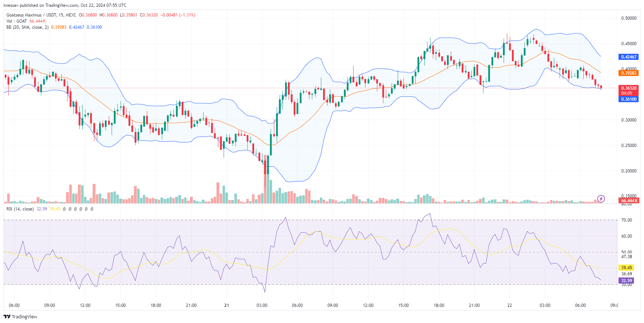Open the Goatseus Maximus / USDT symbol title

tap(41, 15)
